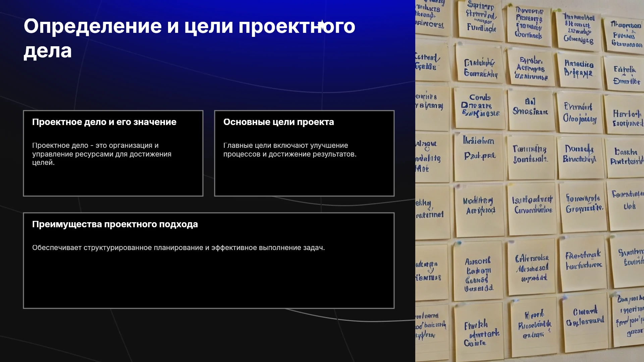The height and width of the screenshot is (362, 644).
Task: Click empty area inside "Проектное дело и его значение" card
Action: coord(113,181)
